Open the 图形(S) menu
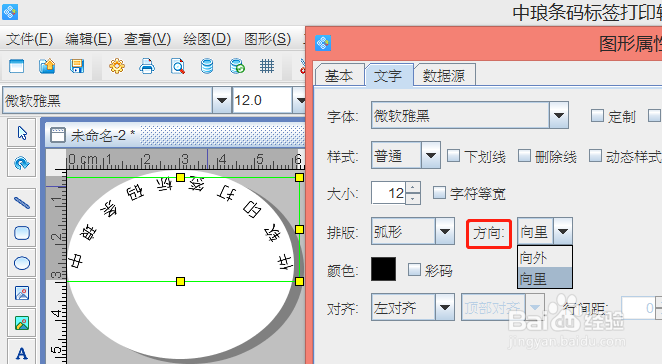The width and height of the screenshot is (662, 364). pyautogui.click(x=267, y=39)
